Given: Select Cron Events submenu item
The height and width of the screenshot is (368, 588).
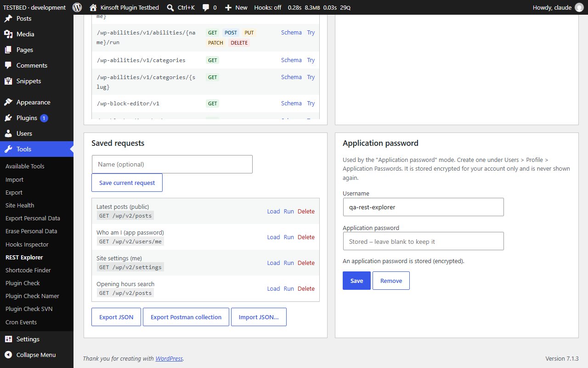Looking at the screenshot, I should coord(21,322).
